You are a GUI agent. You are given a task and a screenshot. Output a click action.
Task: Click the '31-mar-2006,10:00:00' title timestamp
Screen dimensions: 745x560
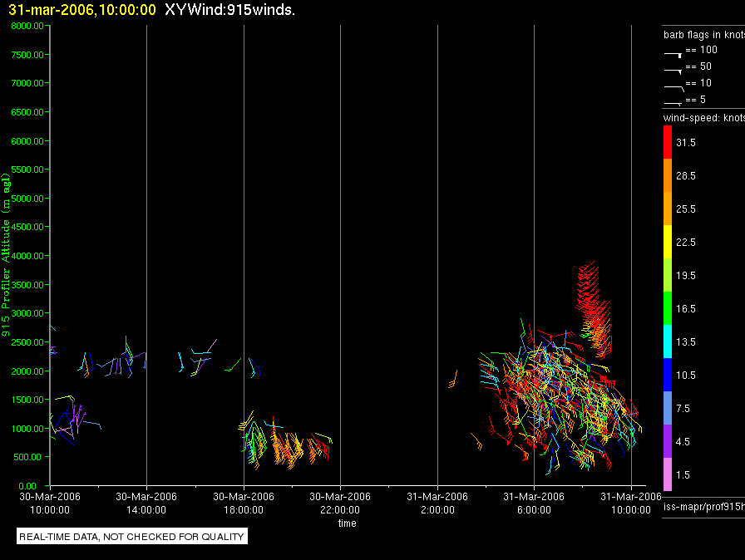pos(82,10)
